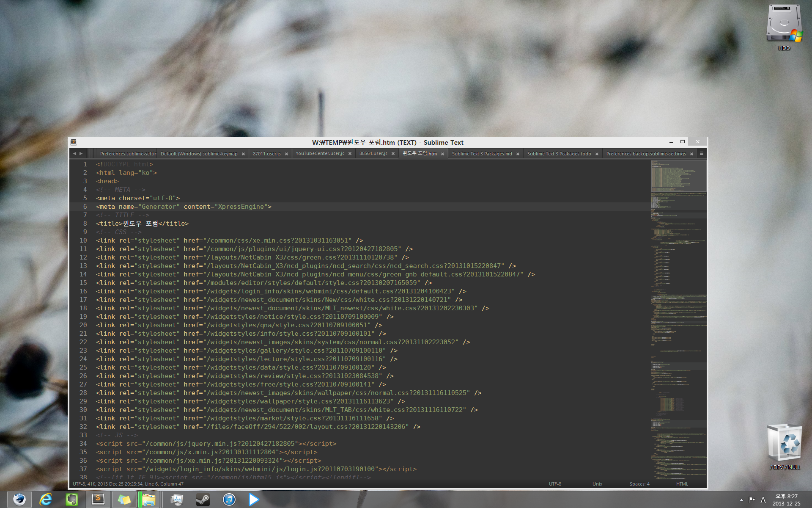Open the Action Center flag icon
The image size is (812, 508).
(752, 500)
